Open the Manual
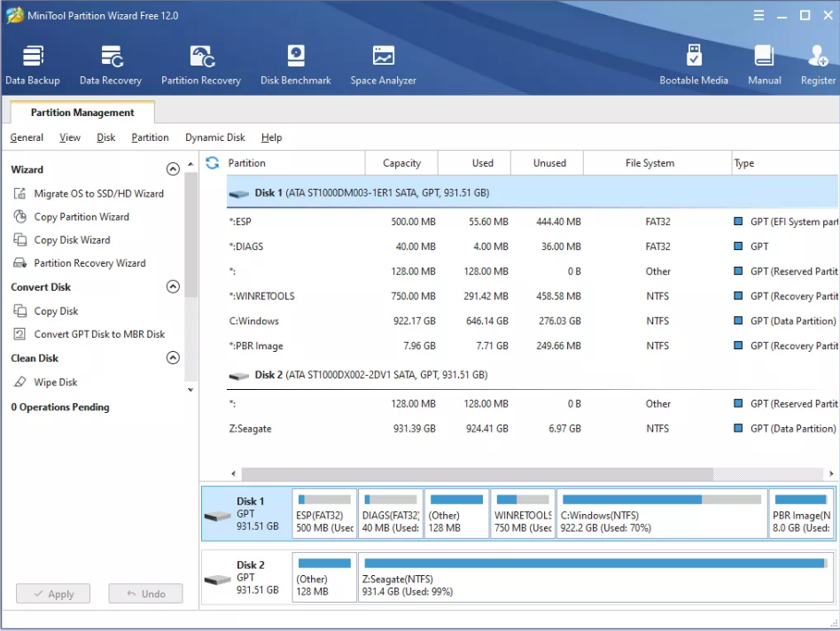The height and width of the screenshot is (631, 840). click(765, 66)
